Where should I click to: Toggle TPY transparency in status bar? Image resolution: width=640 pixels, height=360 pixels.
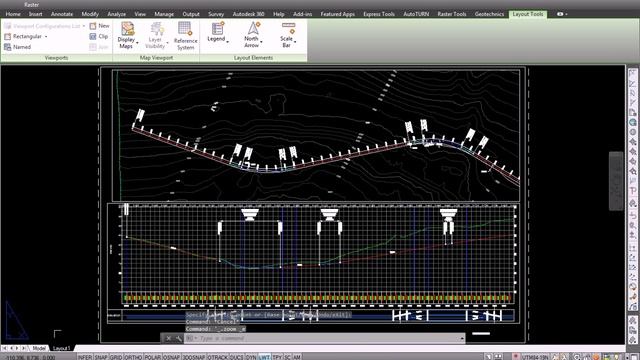[278, 357]
